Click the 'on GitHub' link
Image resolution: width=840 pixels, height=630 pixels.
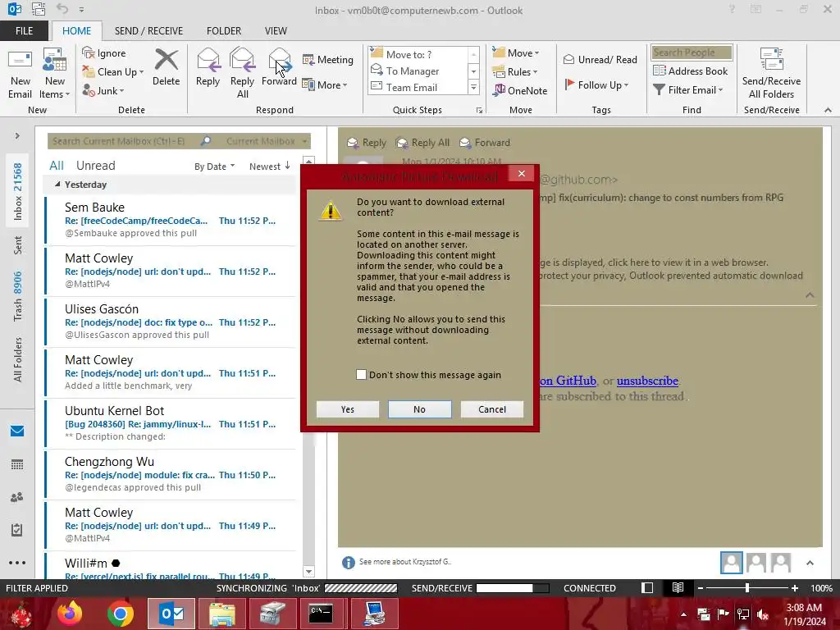[568, 381]
